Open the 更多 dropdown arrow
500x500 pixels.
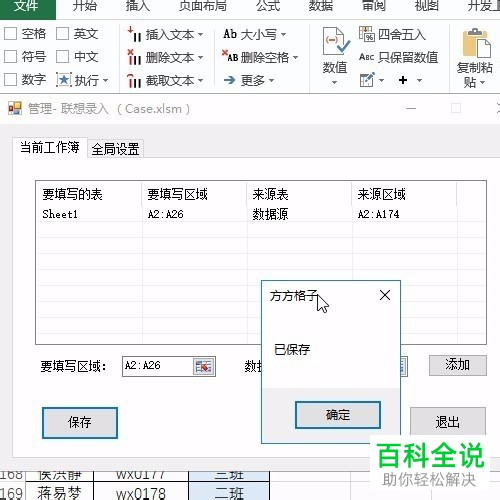coord(271,80)
